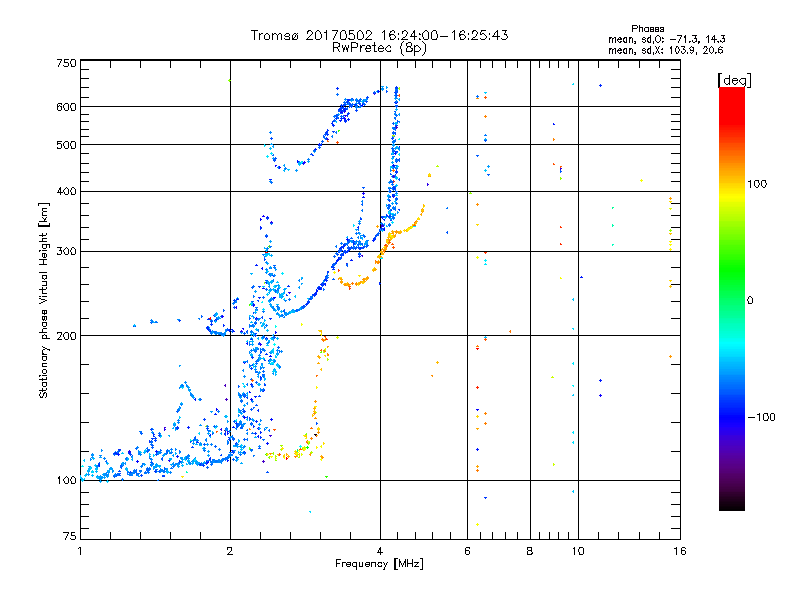
Task: Click x-axis tick label '8'
Action: (530, 551)
